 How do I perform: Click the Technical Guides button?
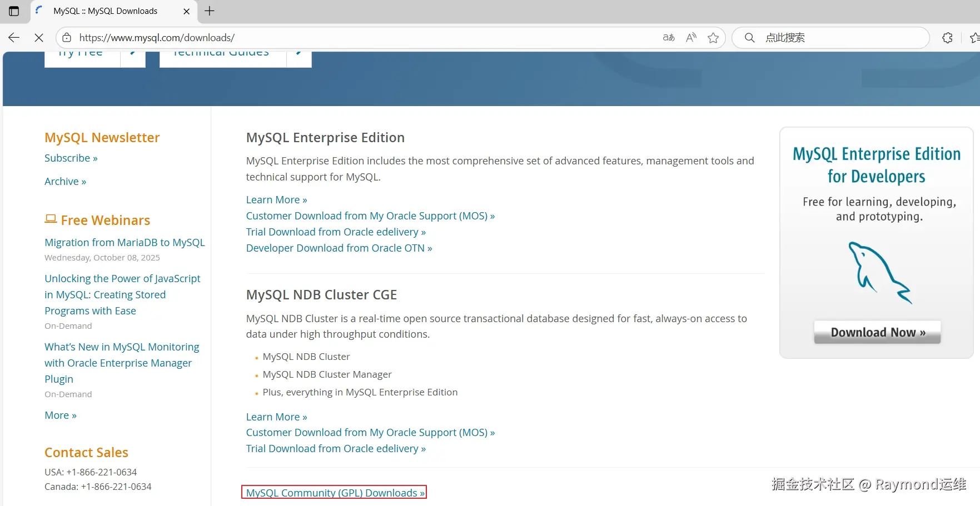(222, 58)
